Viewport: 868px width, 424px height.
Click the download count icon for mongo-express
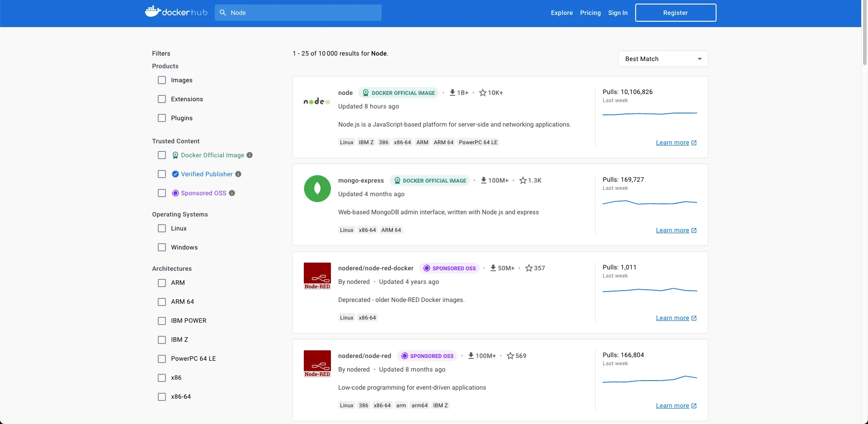point(483,180)
